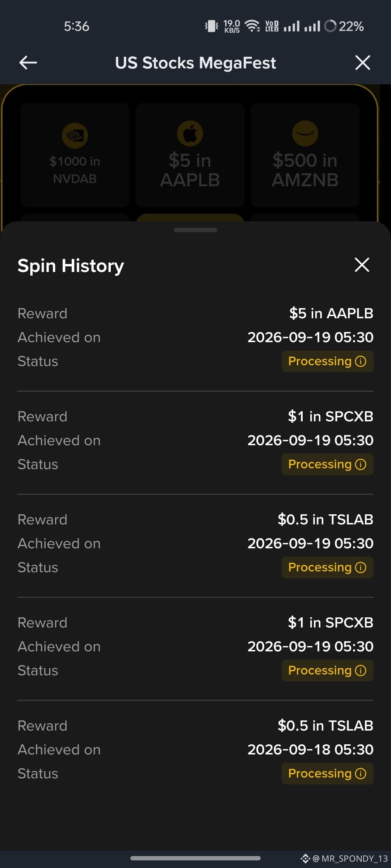Tap the Amazon logo on $500 AMZNB tile
The height and width of the screenshot is (868, 391).
305,133
